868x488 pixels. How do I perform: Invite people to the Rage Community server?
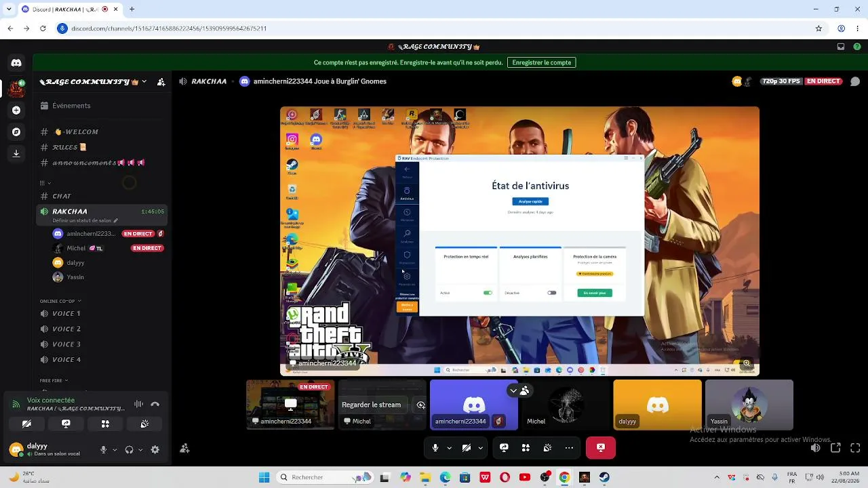point(161,82)
